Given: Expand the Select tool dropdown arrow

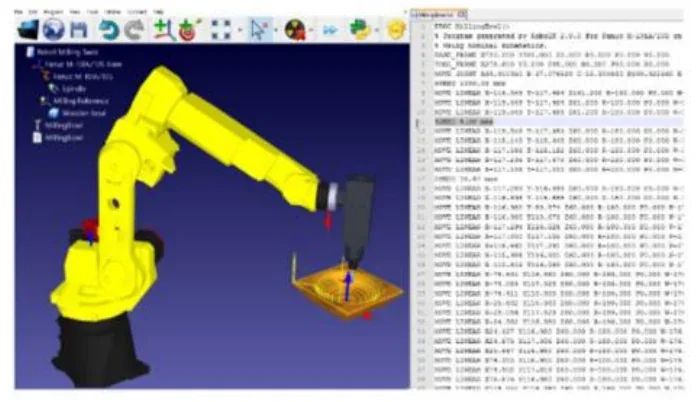Looking at the screenshot, I should click(x=276, y=30).
